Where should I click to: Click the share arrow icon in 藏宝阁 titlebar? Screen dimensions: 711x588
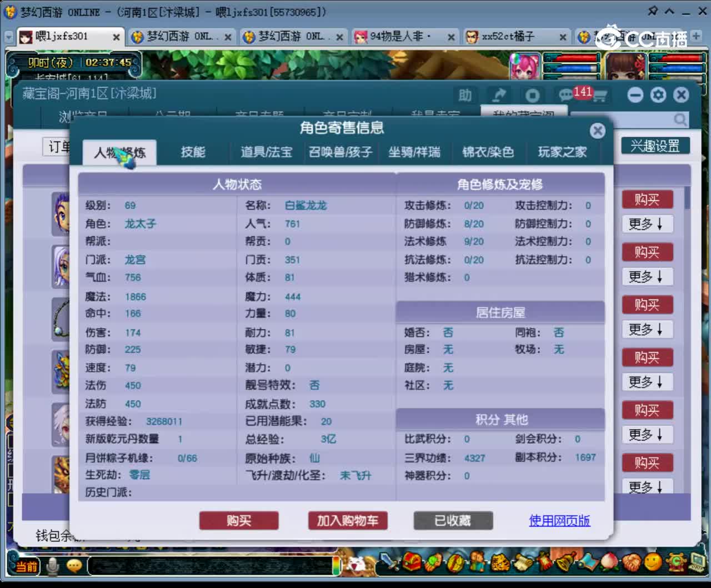click(498, 94)
